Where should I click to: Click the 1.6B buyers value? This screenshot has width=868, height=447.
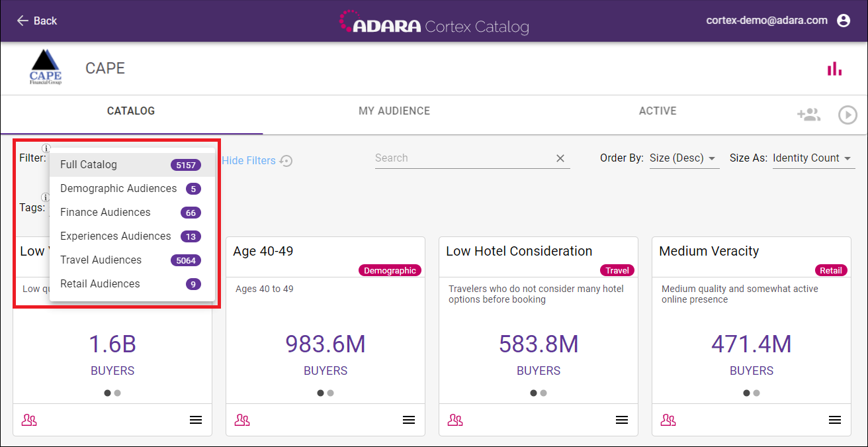coord(112,344)
